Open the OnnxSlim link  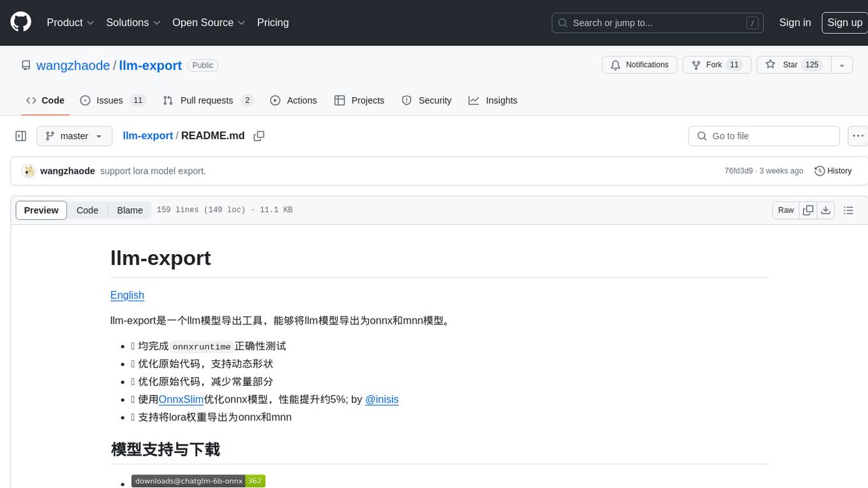(181, 399)
